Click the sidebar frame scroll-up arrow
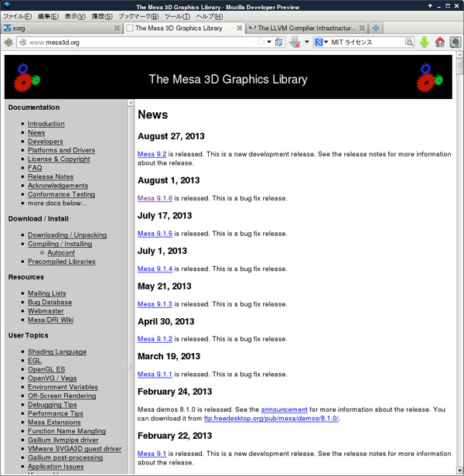 (x=131, y=103)
